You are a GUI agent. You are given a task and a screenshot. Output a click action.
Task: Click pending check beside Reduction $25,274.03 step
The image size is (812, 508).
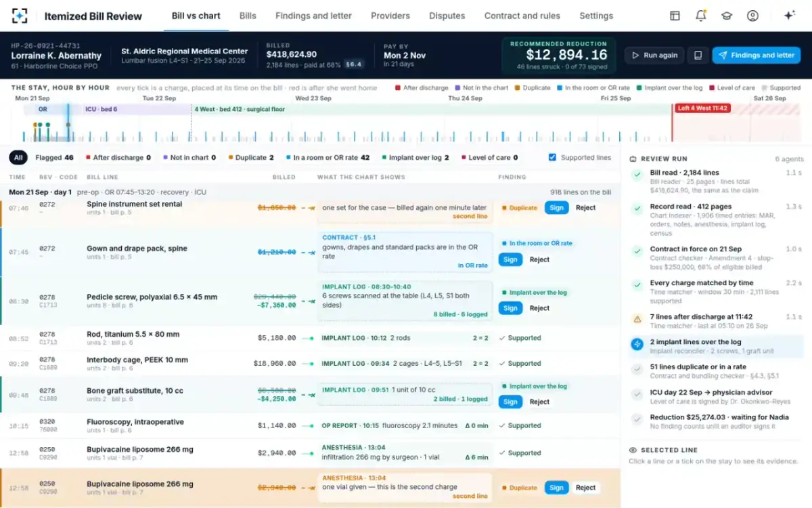tap(637, 419)
